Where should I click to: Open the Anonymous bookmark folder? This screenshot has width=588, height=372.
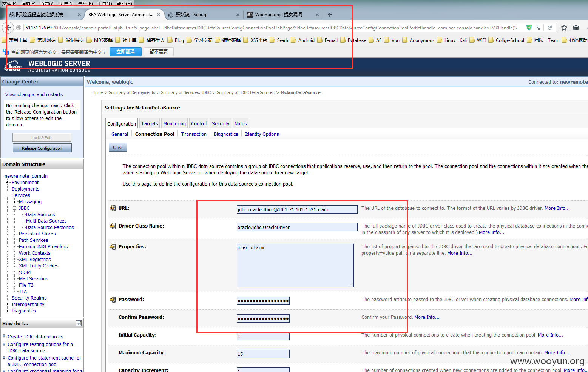pyautogui.click(x=418, y=40)
